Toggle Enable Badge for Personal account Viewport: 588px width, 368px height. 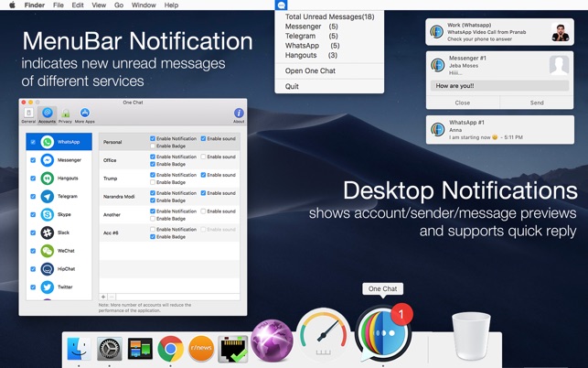[x=153, y=146]
